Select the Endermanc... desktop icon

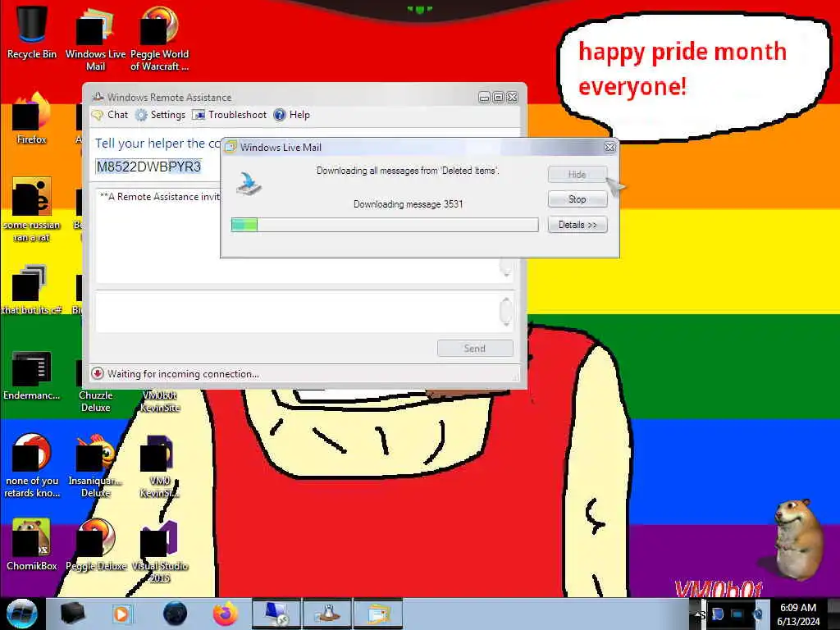(32, 376)
